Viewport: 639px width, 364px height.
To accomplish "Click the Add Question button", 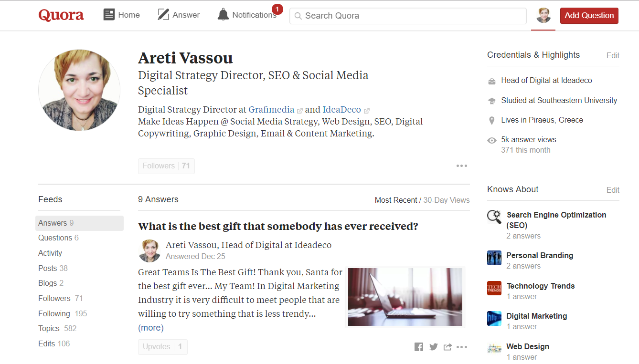I will tap(589, 15).
